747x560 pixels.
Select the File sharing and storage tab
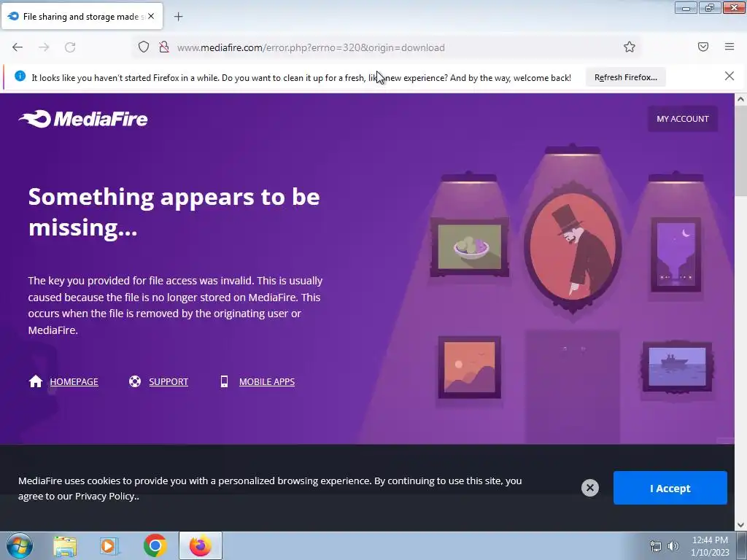(x=82, y=16)
